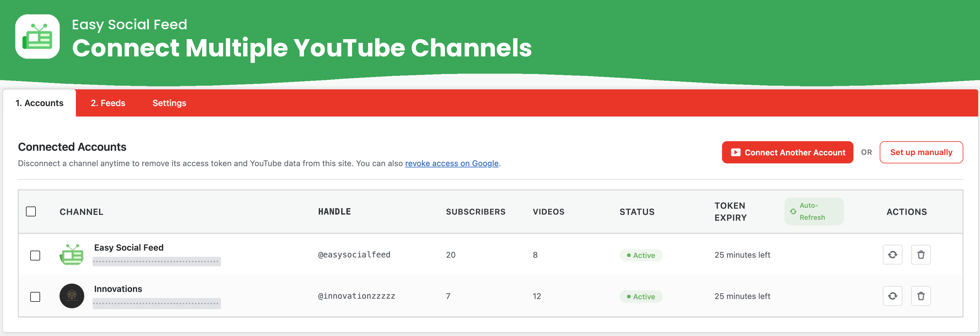Click the Active status badge for Easy Social Feed
980x336 pixels.
[x=641, y=256]
